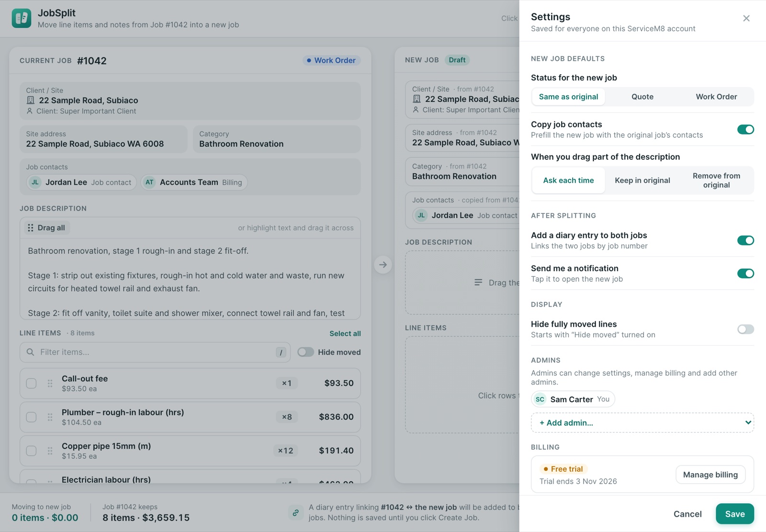This screenshot has height=532, width=766.
Task: Check the Copper pipe 15mm checkbox
Action: [x=31, y=451]
